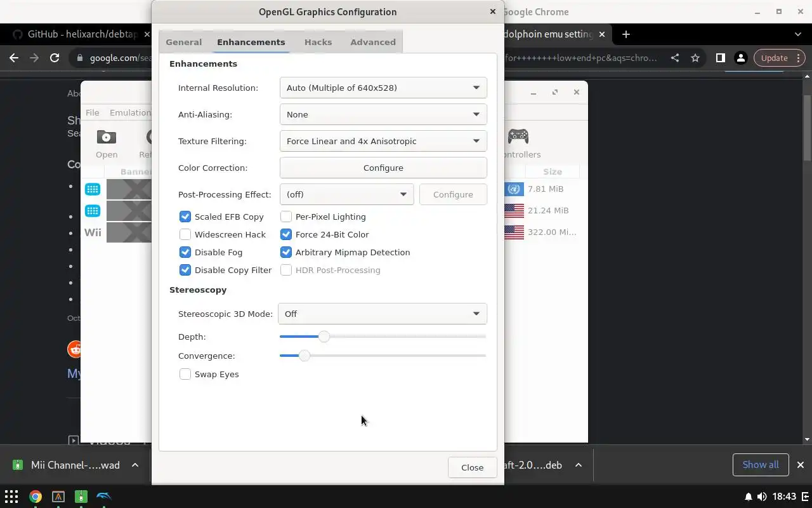
Task: Open the Texture Filtering dropdown
Action: tap(383, 141)
